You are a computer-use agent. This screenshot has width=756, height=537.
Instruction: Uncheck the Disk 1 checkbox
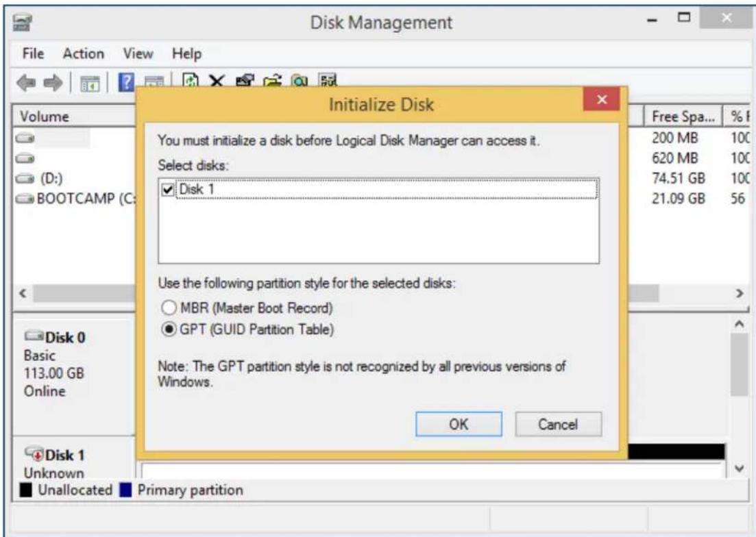[x=168, y=190]
